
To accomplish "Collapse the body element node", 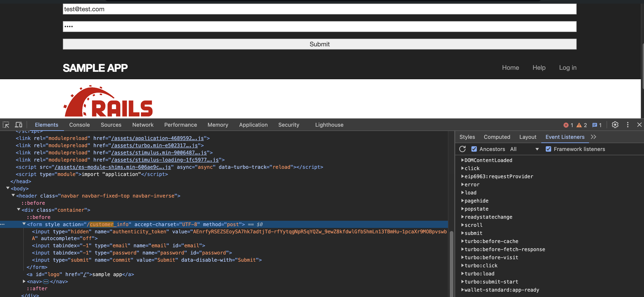I will [8, 188].
